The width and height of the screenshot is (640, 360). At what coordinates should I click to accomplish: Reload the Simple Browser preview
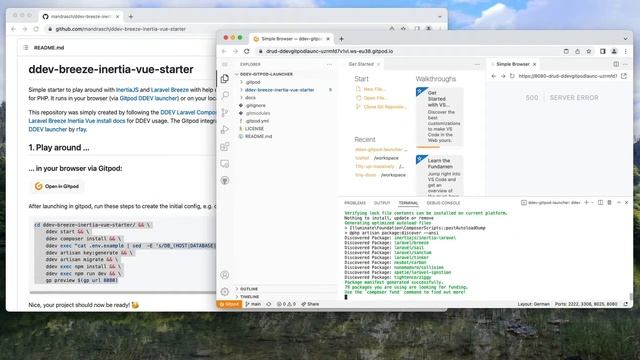point(512,76)
